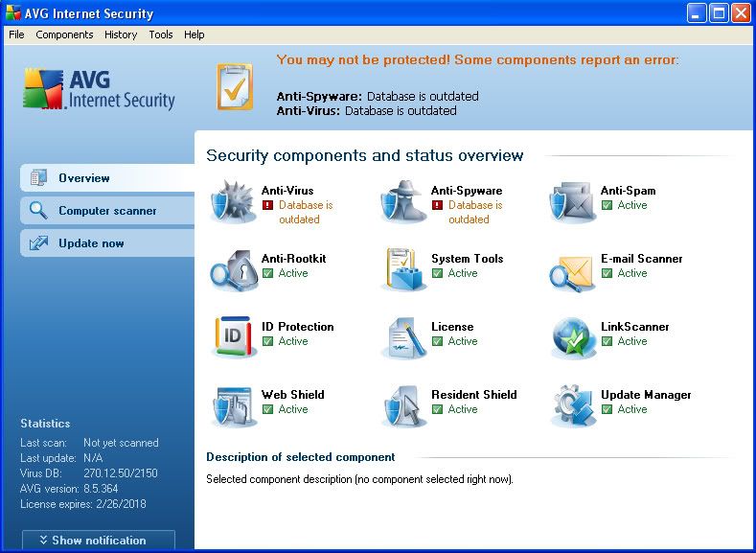Click the orange clipboard status icon
The height and width of the screenshot is (553, 756).
point(235,87)
